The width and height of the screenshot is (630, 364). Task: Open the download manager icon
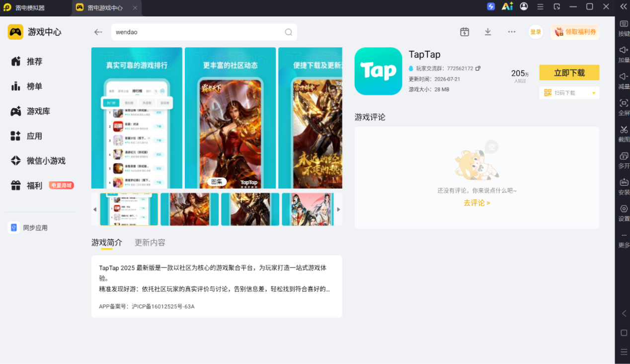(488, 32)
